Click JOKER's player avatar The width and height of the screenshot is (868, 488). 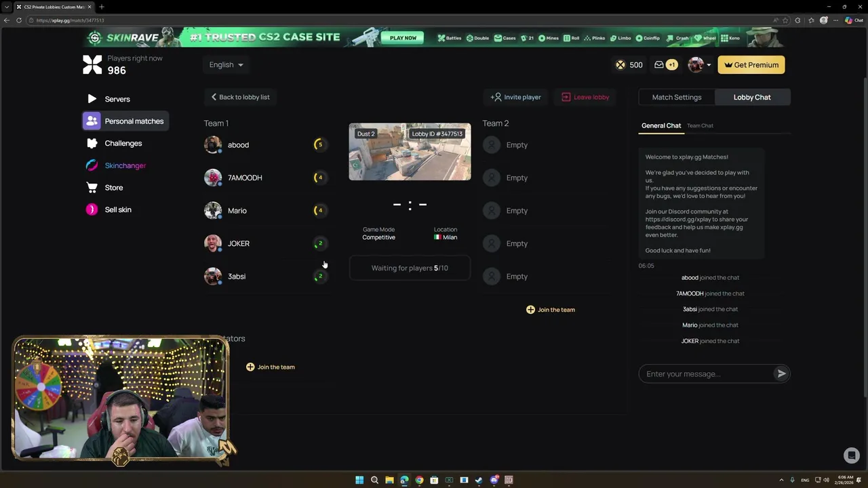pos(213,243)
